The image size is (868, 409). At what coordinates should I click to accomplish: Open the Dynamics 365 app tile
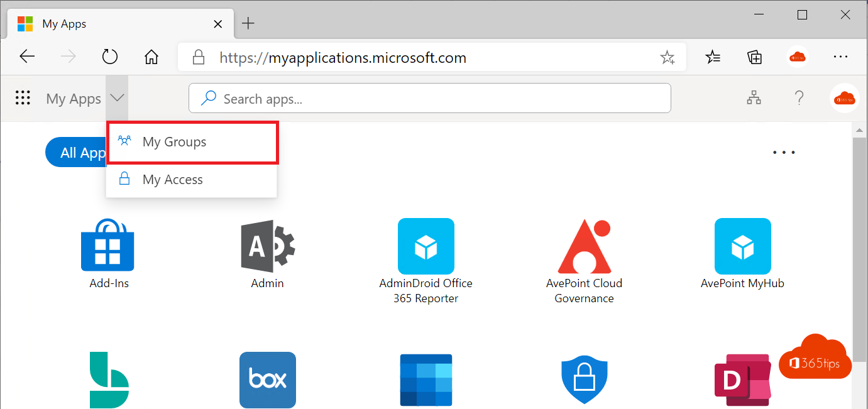click(x=743, y=379)
